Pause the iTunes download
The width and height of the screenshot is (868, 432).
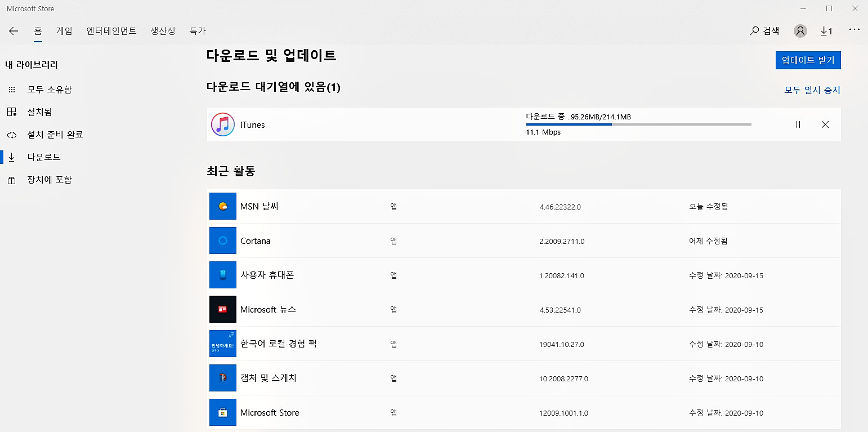point(798,124)
